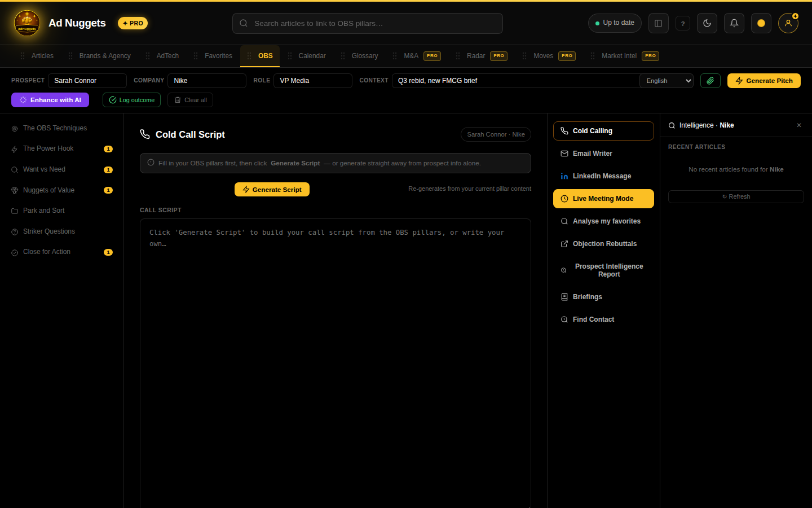Click the yellow circle theme swatch
812x508 pixels.
(761, 23)
